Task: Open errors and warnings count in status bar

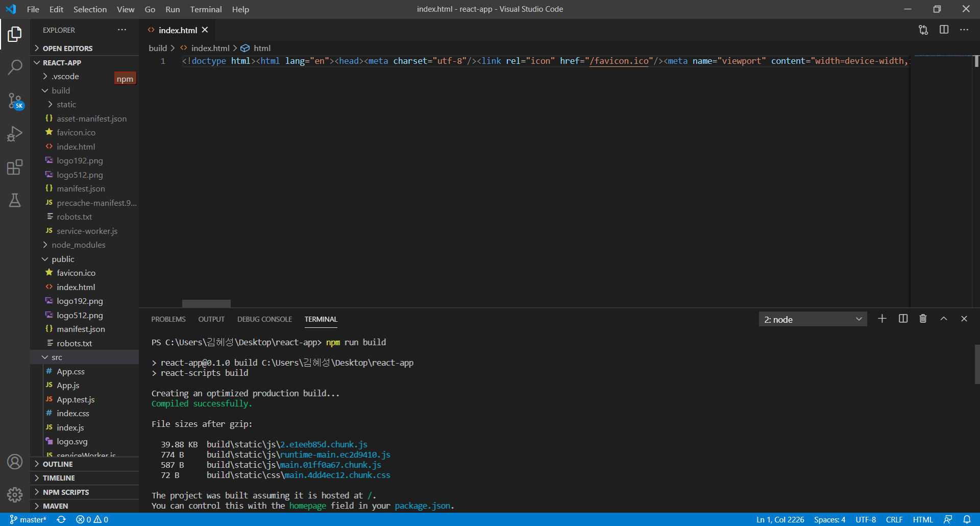Action: 92,519
